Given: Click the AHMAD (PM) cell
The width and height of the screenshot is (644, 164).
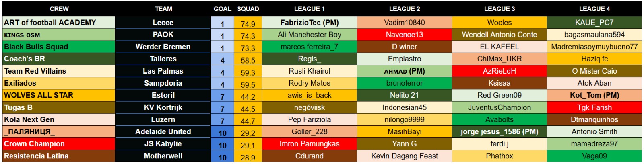Looking at the screenshot, I should point(405,71).
